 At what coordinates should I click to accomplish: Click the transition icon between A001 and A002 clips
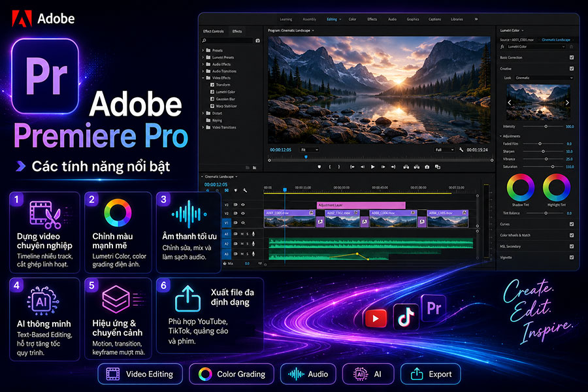[x=320, y=221]
